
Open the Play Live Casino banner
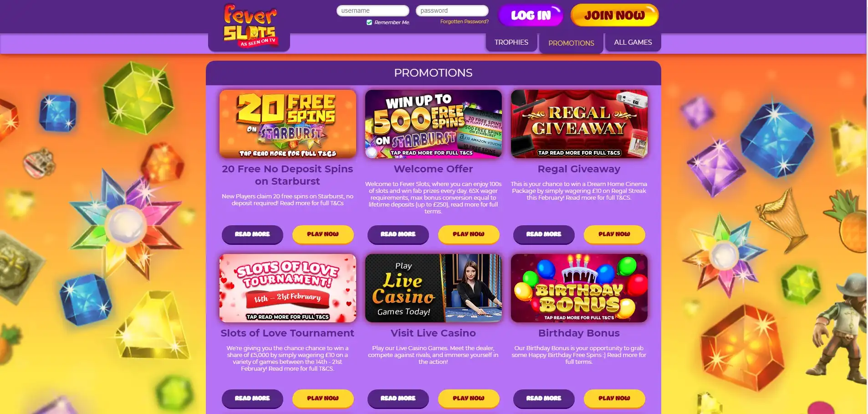click(433, 288)
